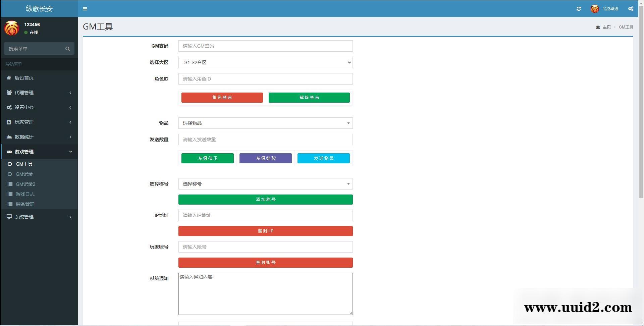644x326 pixels.
Task: Click the hamburger sidebar toggle icon
Action: pos(85,9)
